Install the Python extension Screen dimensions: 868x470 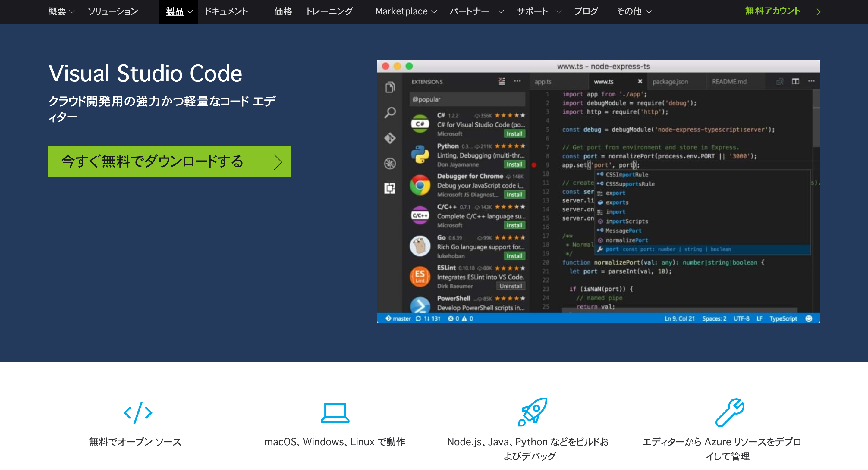point(514,164)
